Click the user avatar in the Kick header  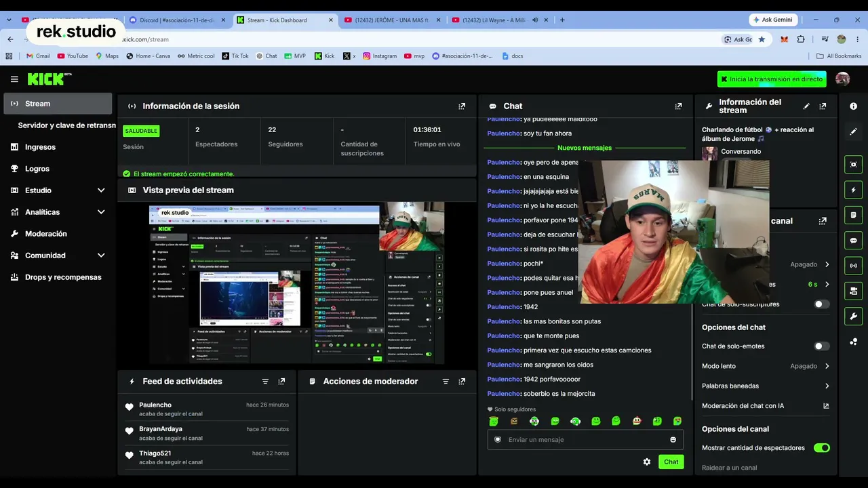[x=842, y=79]
